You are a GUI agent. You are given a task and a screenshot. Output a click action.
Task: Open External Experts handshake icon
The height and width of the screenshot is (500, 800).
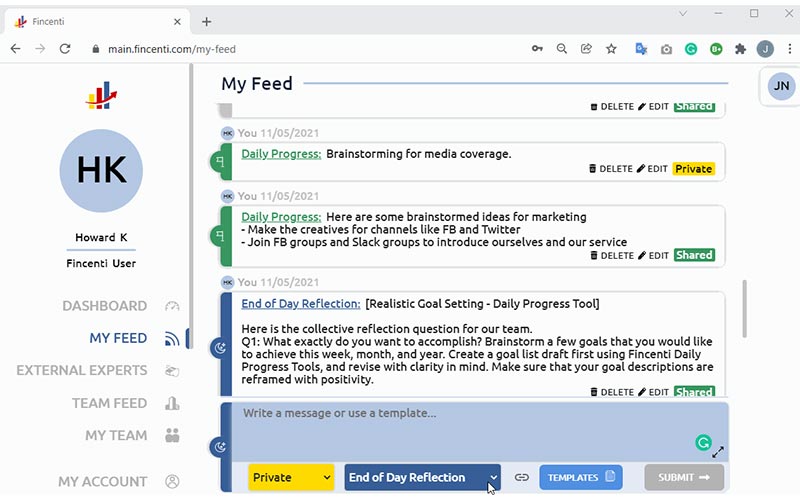click(172, 371)
